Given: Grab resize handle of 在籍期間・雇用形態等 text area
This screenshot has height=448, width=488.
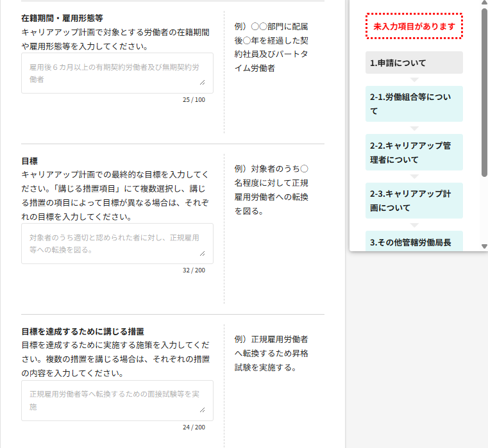Looking at the screenshot, I should tap(203, 83).
